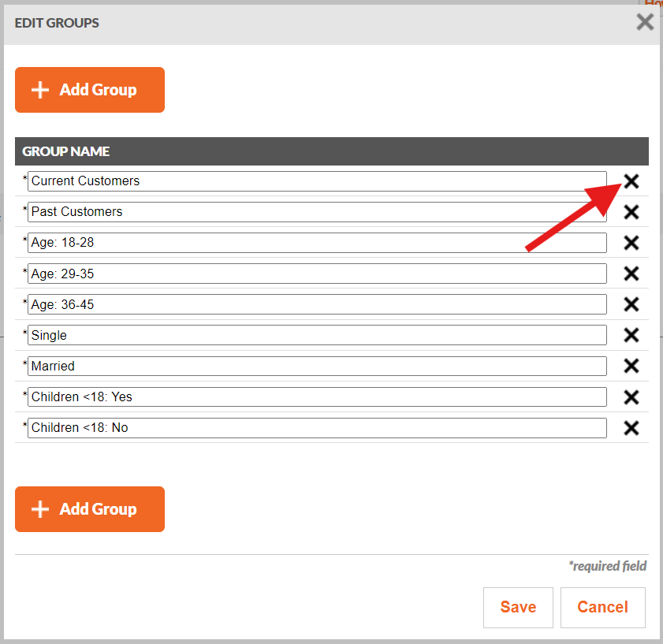Viewport: 663px width, 644px height.
Task: Remove the Children <18: Yes group
Action: [631, 397]
